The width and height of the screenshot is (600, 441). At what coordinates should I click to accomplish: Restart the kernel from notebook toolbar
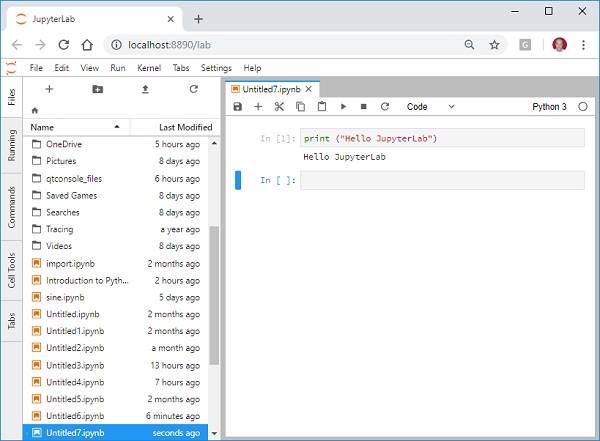click(384, 107)
